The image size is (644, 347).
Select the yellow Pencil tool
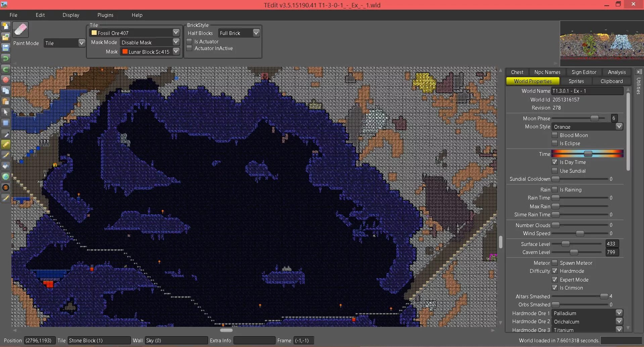point(5,144)
